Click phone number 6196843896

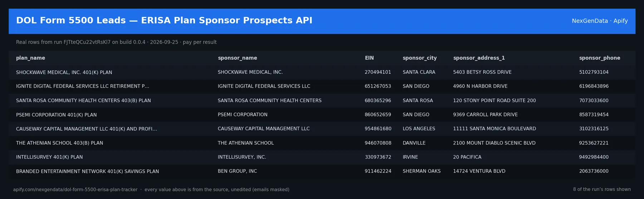(594, 86)
